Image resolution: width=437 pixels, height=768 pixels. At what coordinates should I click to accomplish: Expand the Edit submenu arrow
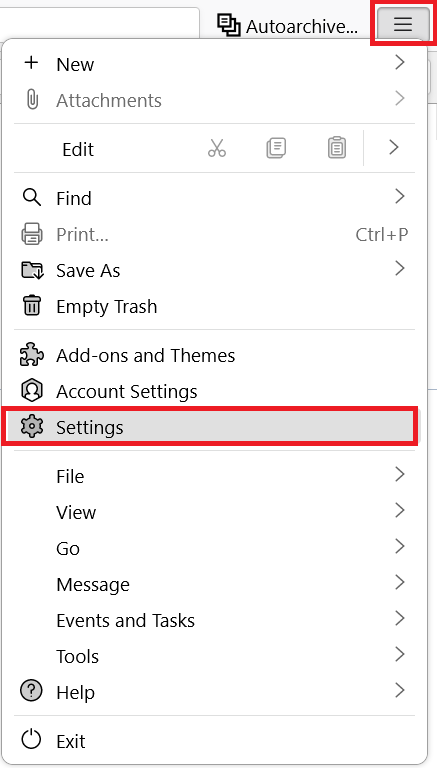[394, 147]
